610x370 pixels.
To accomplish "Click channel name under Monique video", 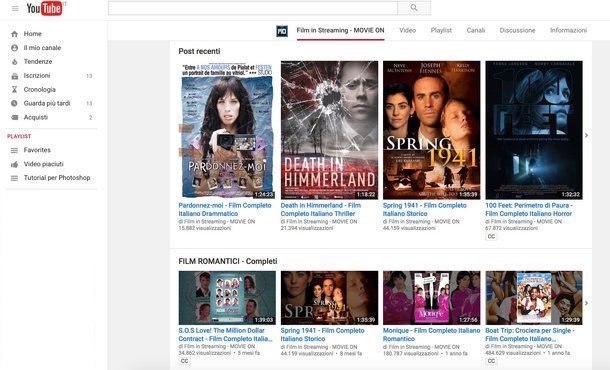I will click(x=424, y=347).
